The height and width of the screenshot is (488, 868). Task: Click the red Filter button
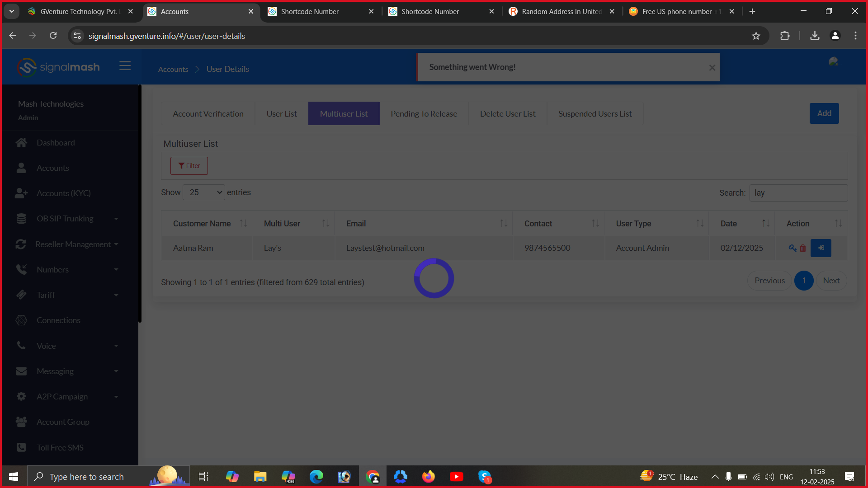coord(189,166)
